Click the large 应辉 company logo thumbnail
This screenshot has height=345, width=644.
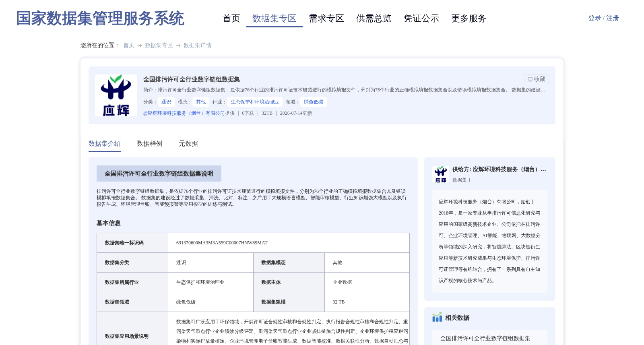[x=116, y=95]
